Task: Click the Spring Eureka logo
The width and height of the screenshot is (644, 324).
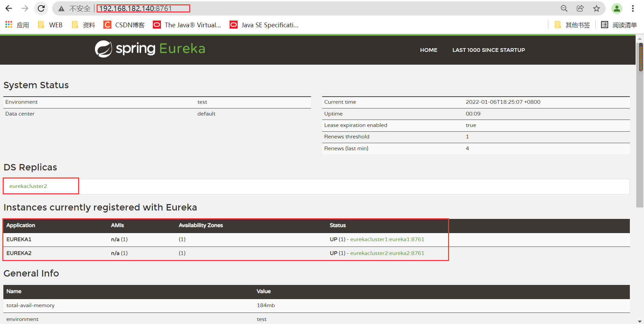Action: pos(150,49)
